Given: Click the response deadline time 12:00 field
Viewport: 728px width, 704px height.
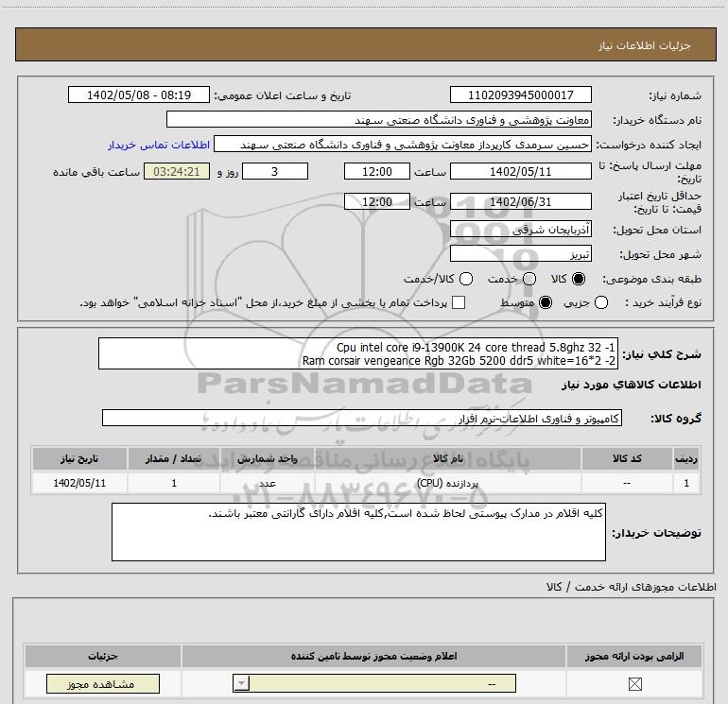Looking at the screenshot, I should pos(377,171).
